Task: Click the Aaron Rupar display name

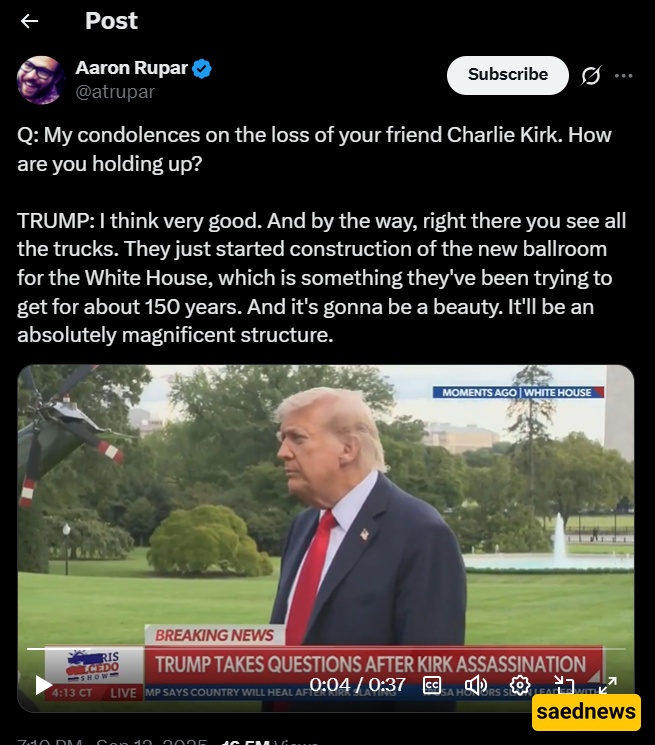Action: (x=132, y=68)
